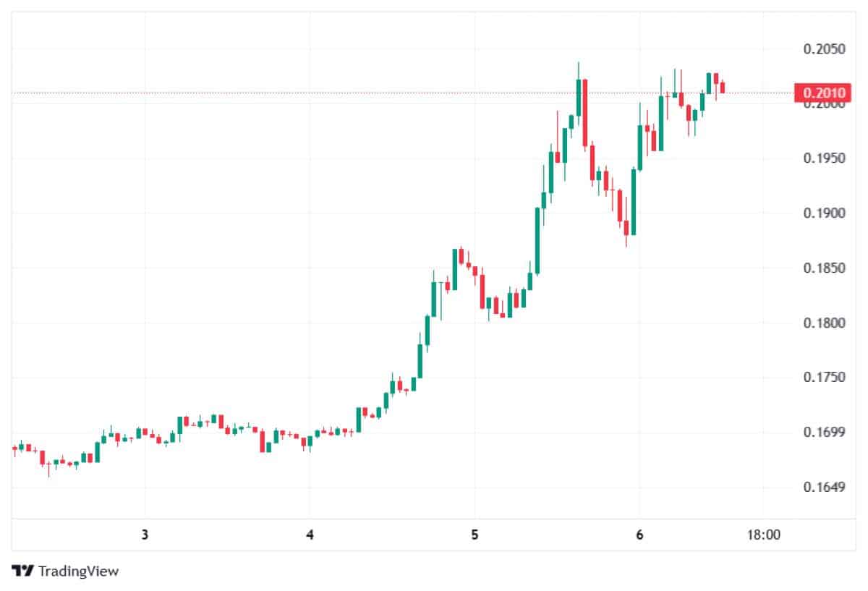Screen dimensions: 868x591
Task: Click date label 5 on time axis
Action: click(475, 535)
